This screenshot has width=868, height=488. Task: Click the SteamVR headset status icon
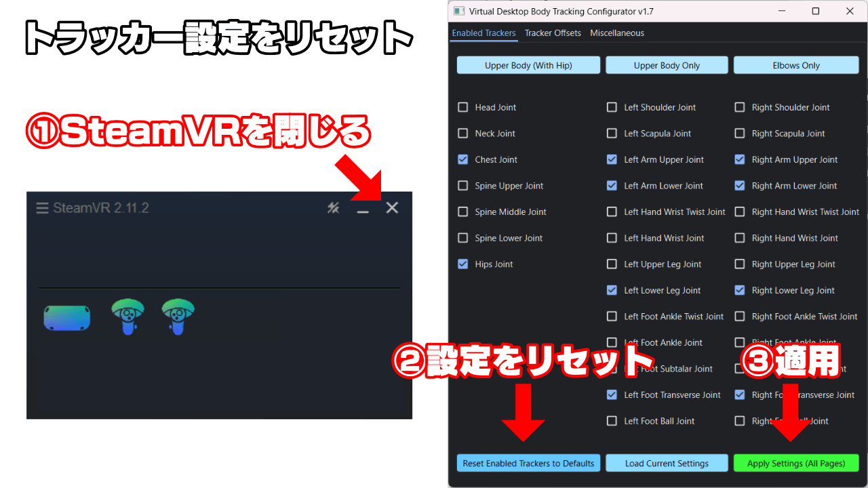[66, 318]
